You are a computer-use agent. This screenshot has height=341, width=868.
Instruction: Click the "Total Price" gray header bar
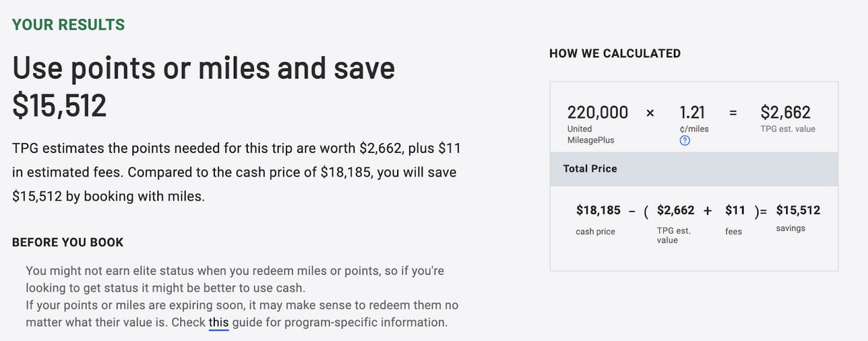(x=693, y=169)
